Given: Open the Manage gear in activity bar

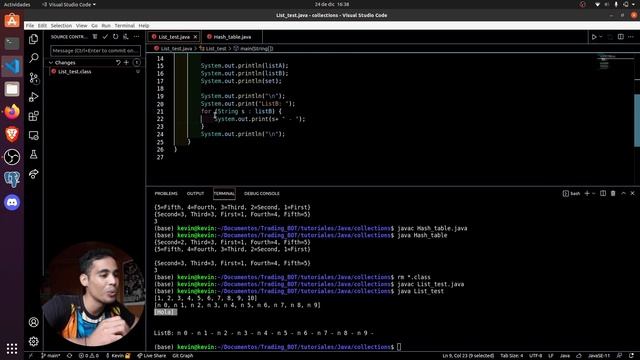Looking at the screenshot, I should (33, 341).
